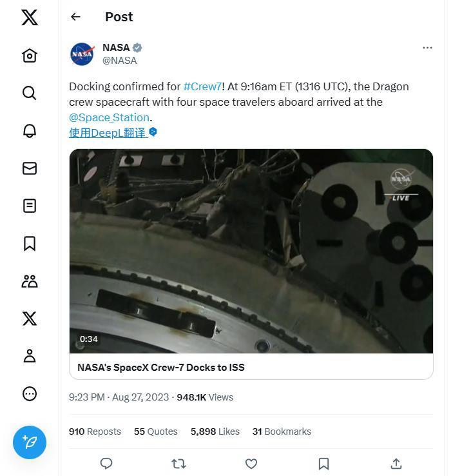Expand the sidebar More circle menu
462x476 pixels.
click(x=30, y=393)
